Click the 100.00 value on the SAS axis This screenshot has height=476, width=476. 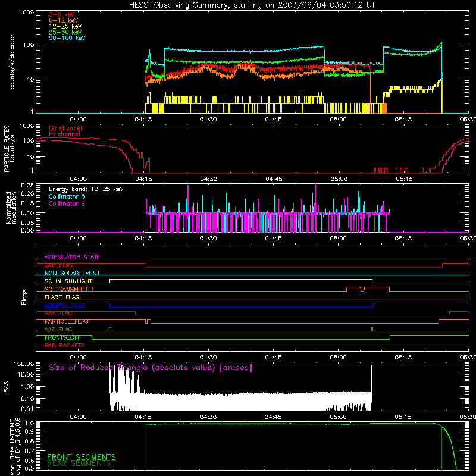pyautogui.click(x=23, y=364)
